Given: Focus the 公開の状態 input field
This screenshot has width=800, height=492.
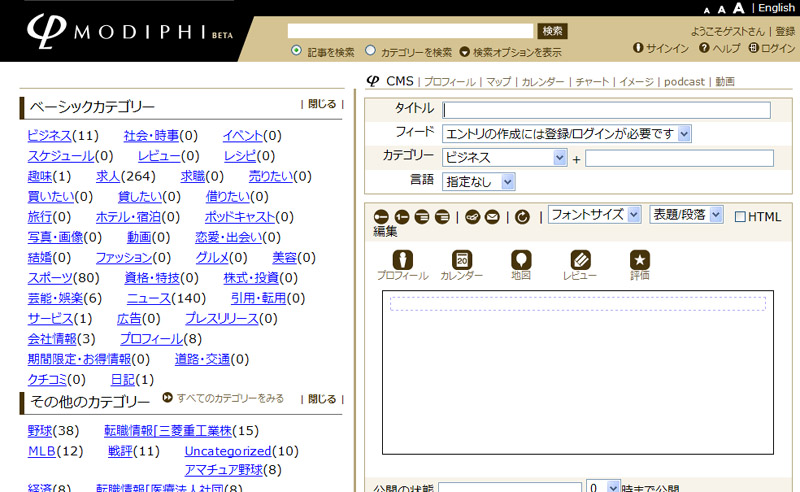Looking at the screenshot, I should [510, 487].
